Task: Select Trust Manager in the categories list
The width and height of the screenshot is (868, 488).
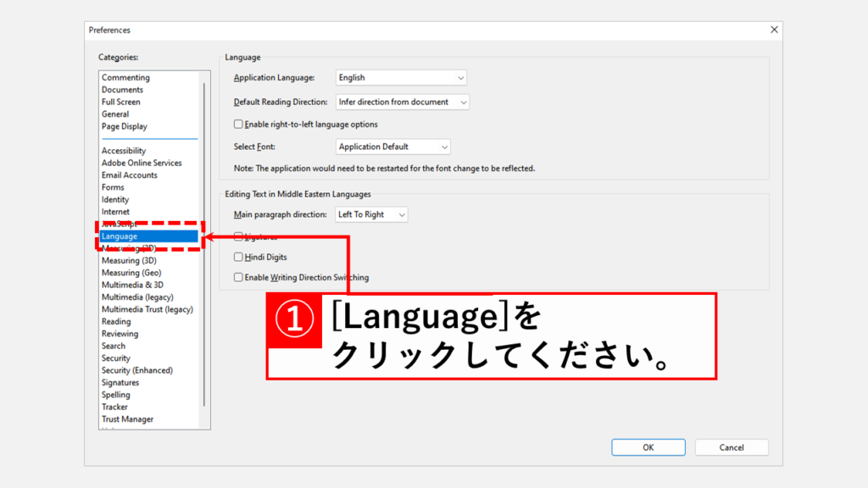Action: pos(127,419)
